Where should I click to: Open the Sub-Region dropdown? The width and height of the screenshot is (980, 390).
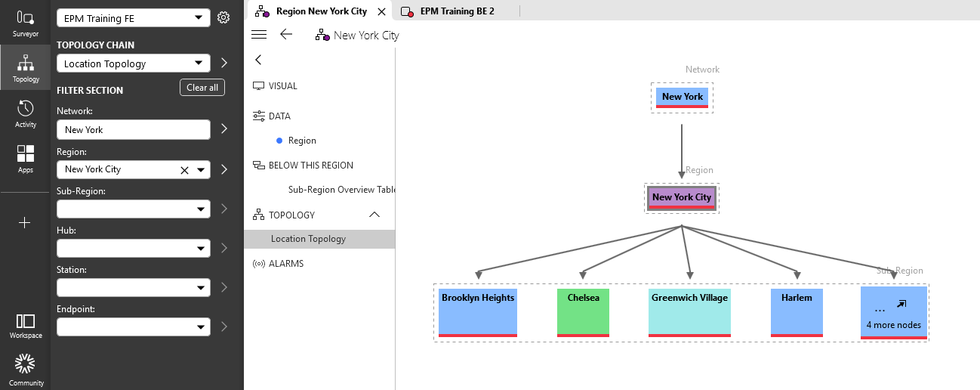(x=134, y=209)
